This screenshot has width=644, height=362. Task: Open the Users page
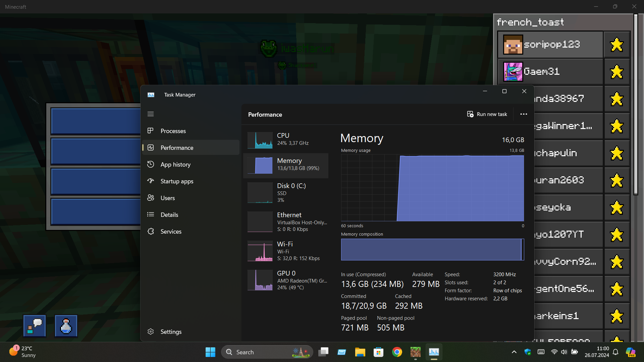click(x=167, y=198)
